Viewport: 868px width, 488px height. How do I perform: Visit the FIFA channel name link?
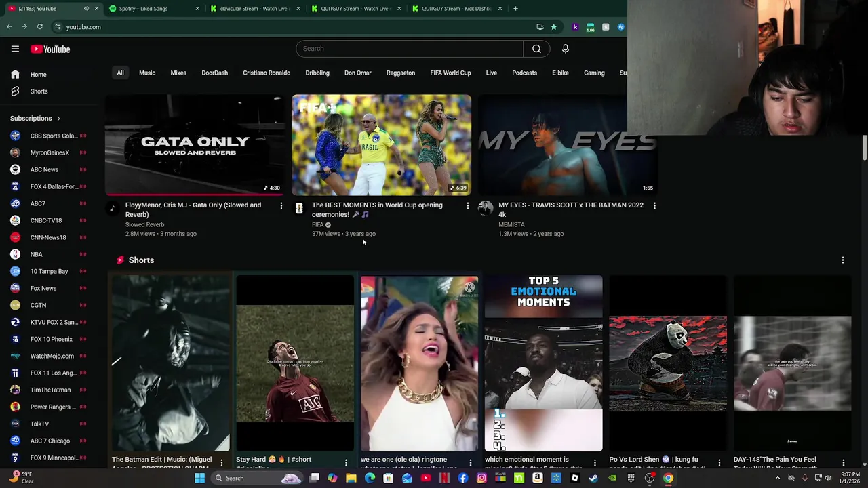pos(317,225)
